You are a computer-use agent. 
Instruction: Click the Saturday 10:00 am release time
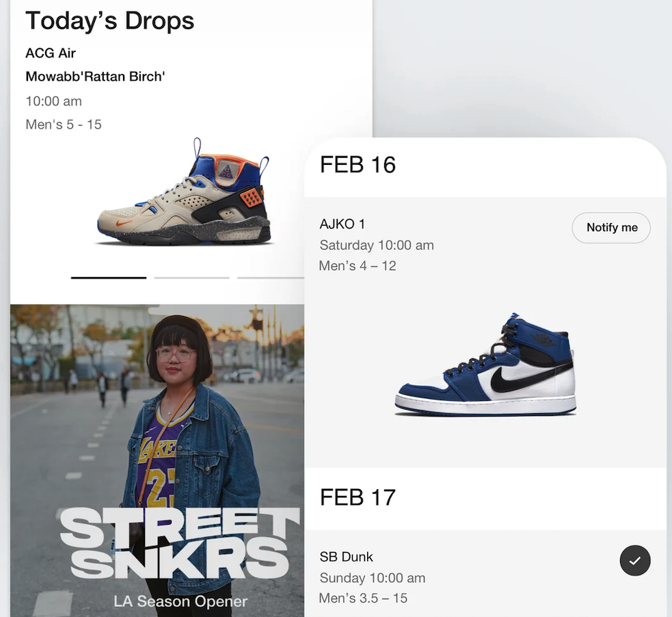(x=377, y=246)
